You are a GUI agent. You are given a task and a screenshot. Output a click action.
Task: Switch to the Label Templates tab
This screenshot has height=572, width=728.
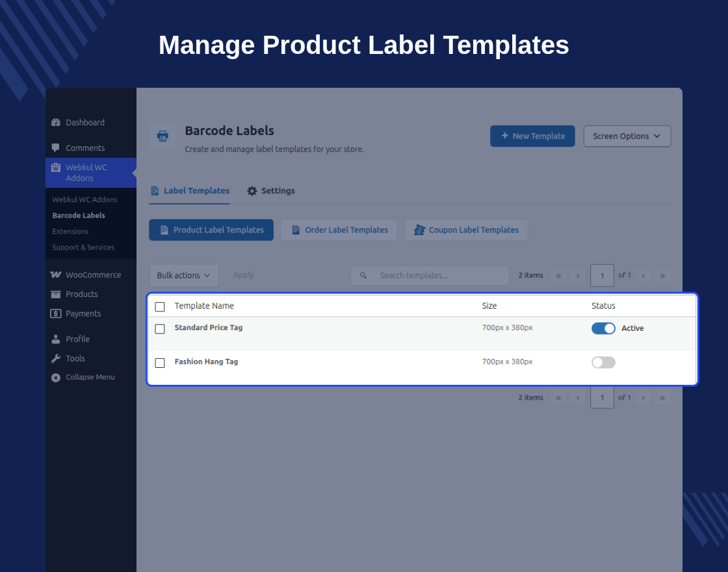tap(189, 191)
